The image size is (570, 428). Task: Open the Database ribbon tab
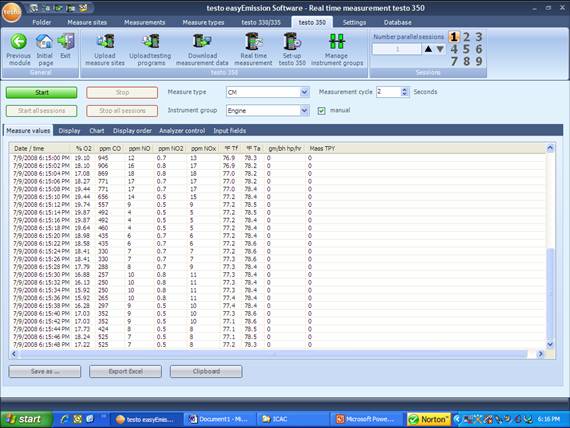coord(398,23)
